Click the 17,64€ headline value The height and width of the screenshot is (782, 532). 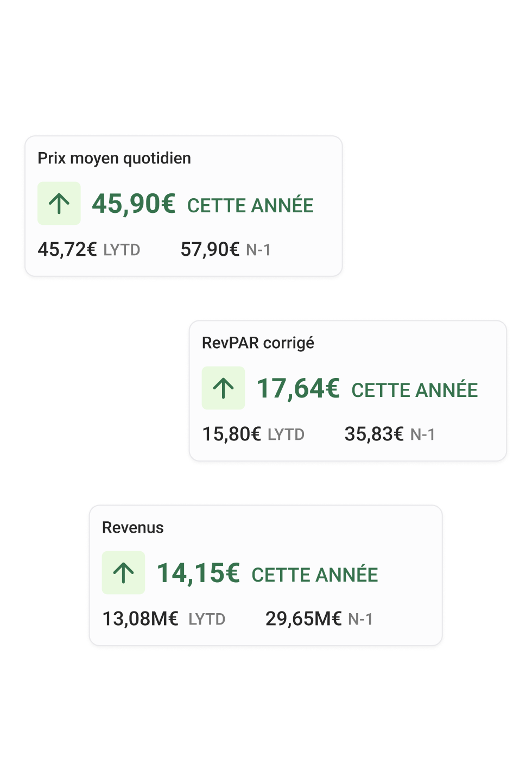pyautogui.click(x=298, y=389)
